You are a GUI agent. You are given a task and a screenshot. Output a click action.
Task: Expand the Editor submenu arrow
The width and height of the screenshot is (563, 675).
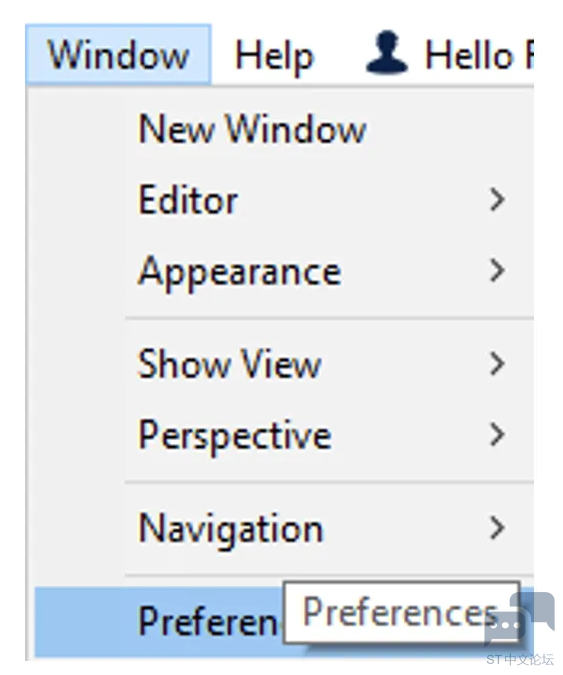497,200
